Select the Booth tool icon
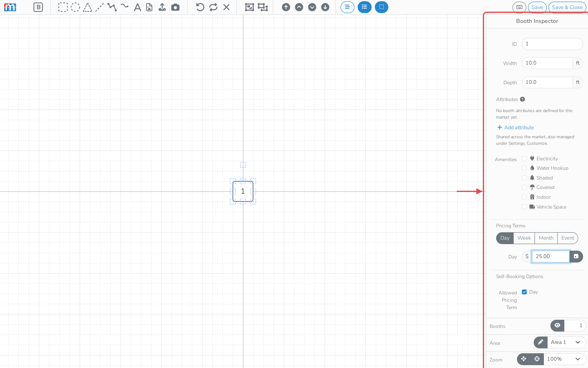The image size is (588, 368). click(38, 7)
